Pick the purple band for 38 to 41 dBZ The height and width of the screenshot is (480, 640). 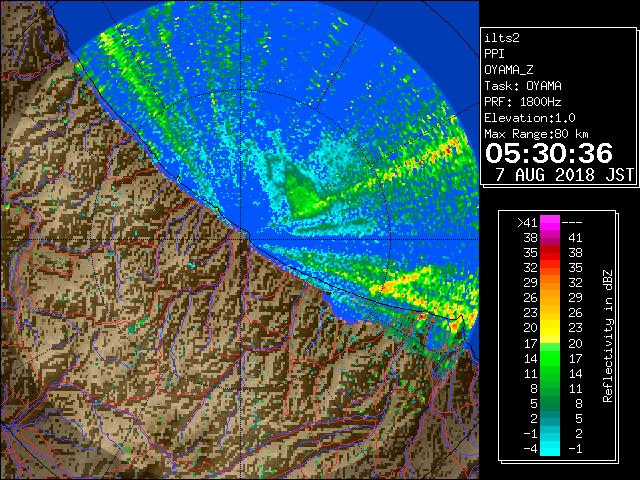coord(550,238)
